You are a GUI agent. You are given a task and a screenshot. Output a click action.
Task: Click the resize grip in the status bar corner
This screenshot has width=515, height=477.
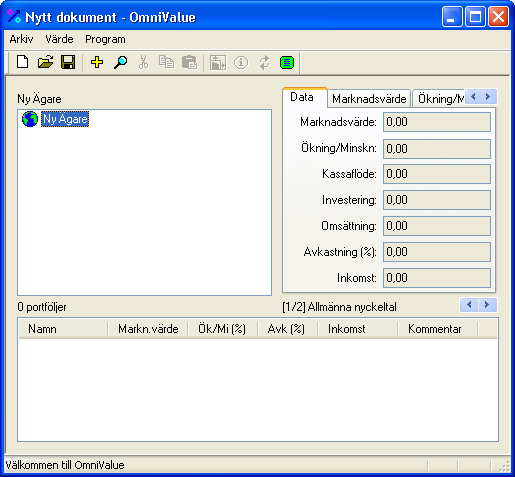[504, 466]
